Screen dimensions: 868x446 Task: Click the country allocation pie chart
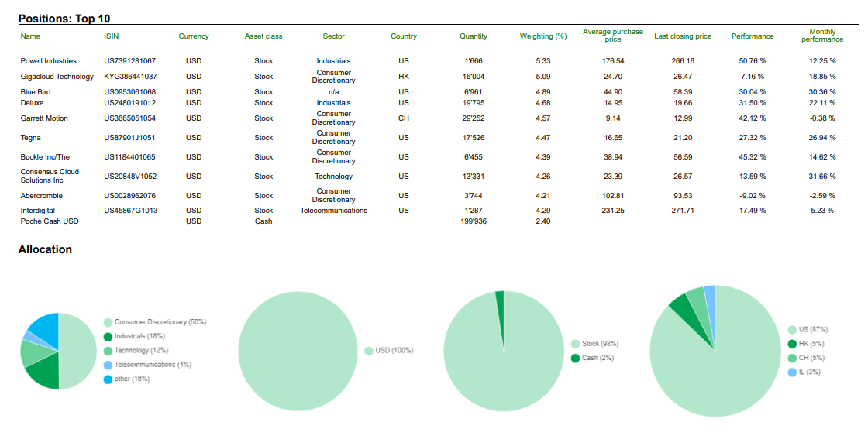(x=715, y=351)
